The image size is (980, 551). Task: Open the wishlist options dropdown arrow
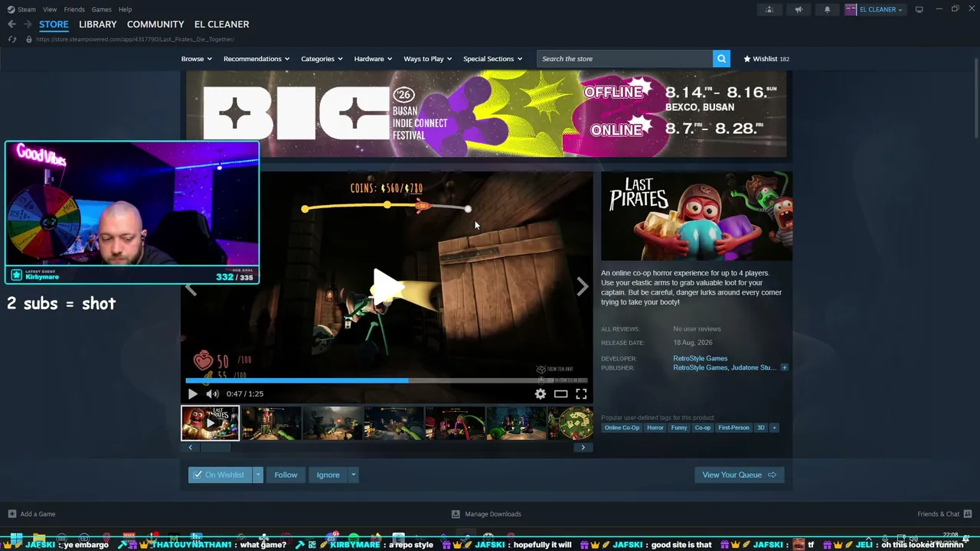point(258,475)
